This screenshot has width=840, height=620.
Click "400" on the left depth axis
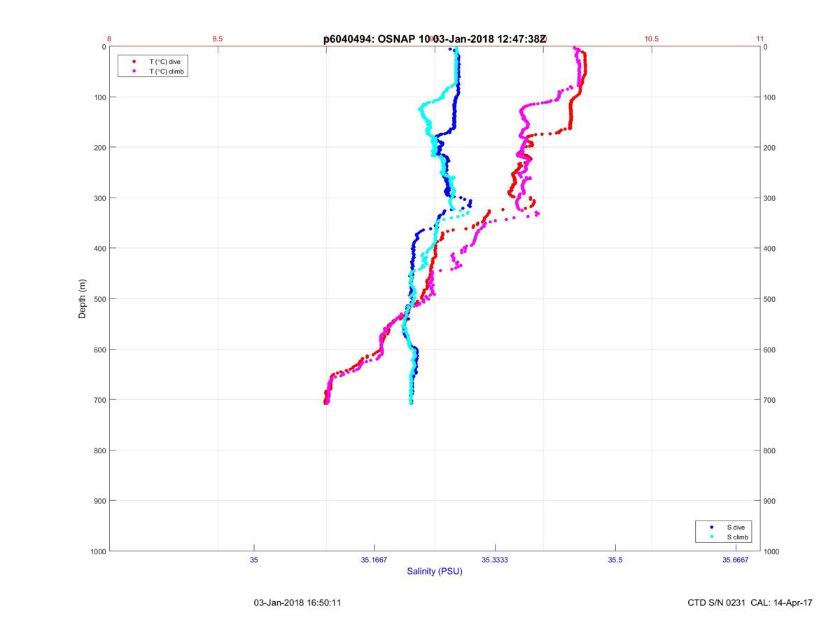tap(99, 249)
